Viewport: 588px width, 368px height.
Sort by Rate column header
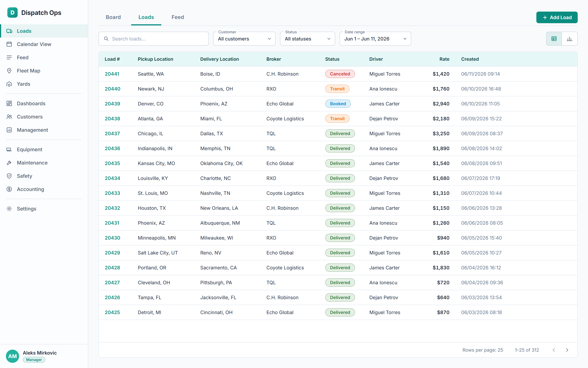444,59
